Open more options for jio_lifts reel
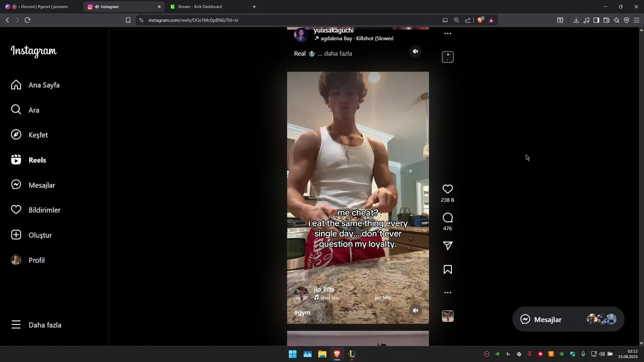The image size is (644, 362). pyautogui.click(x=448, y=293)
